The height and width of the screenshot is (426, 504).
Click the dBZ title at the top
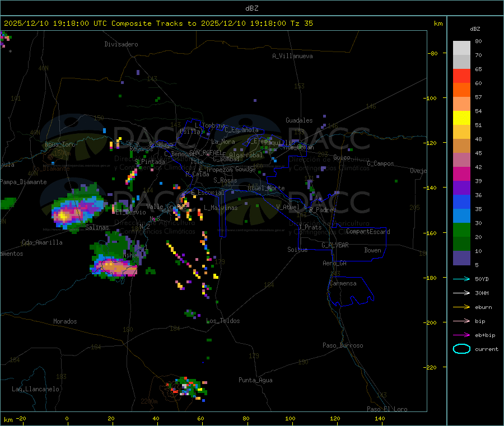tap(251, 8)
